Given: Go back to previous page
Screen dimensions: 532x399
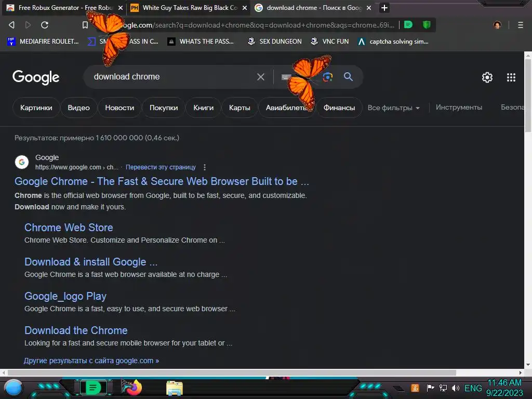Looking at the screenshot, I should [x=11, y=25].
